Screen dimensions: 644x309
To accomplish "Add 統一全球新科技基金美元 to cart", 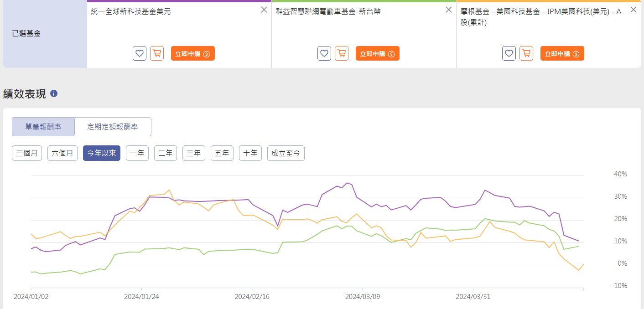I will [x=157, y=53].
